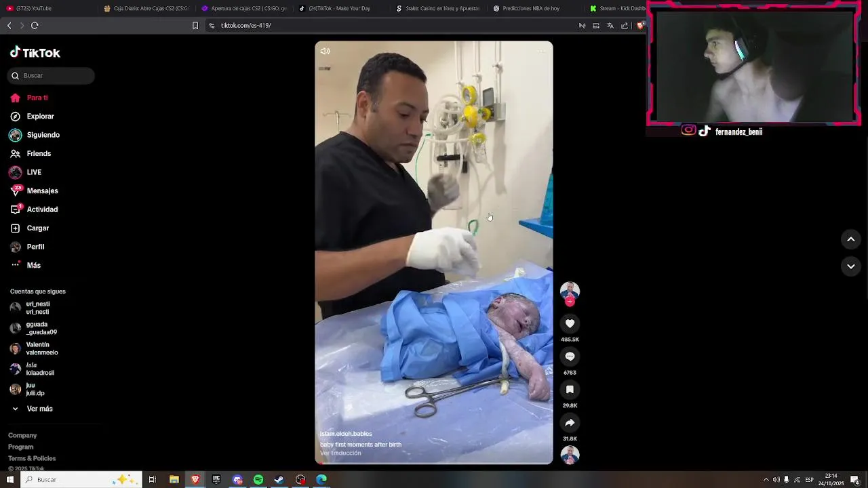Open the video options three-dot menu

(541, 51)
